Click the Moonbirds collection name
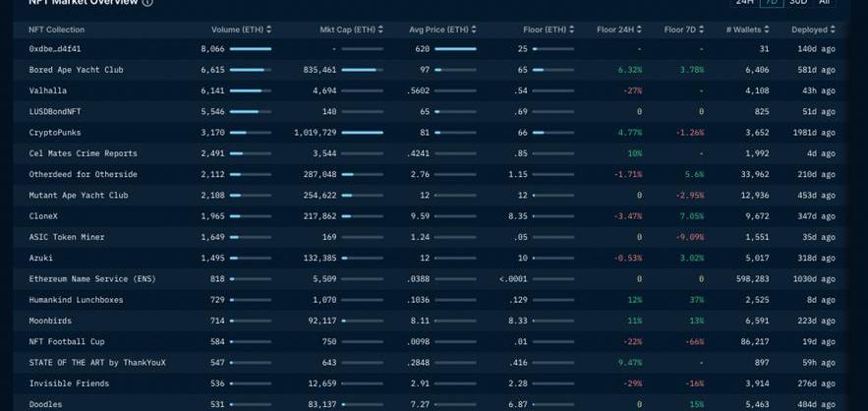Screen dimensions: 868x411 pos(50,321)
